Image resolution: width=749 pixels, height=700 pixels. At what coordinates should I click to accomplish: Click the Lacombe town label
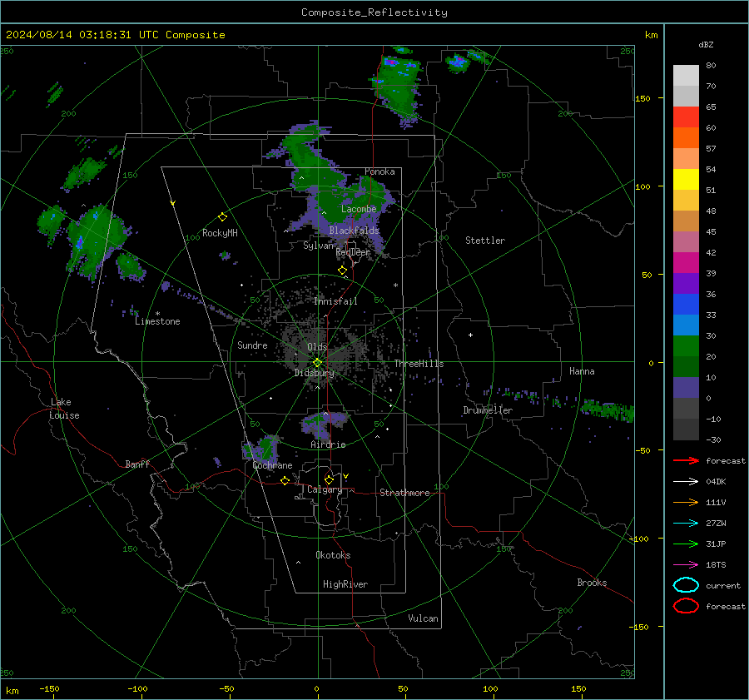pos(359,209)
